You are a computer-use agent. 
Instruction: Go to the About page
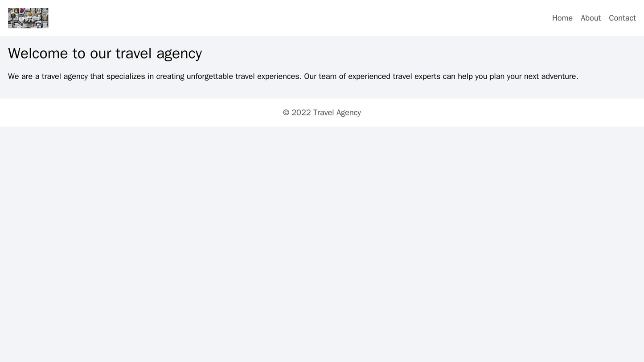[x=591, y=18]
